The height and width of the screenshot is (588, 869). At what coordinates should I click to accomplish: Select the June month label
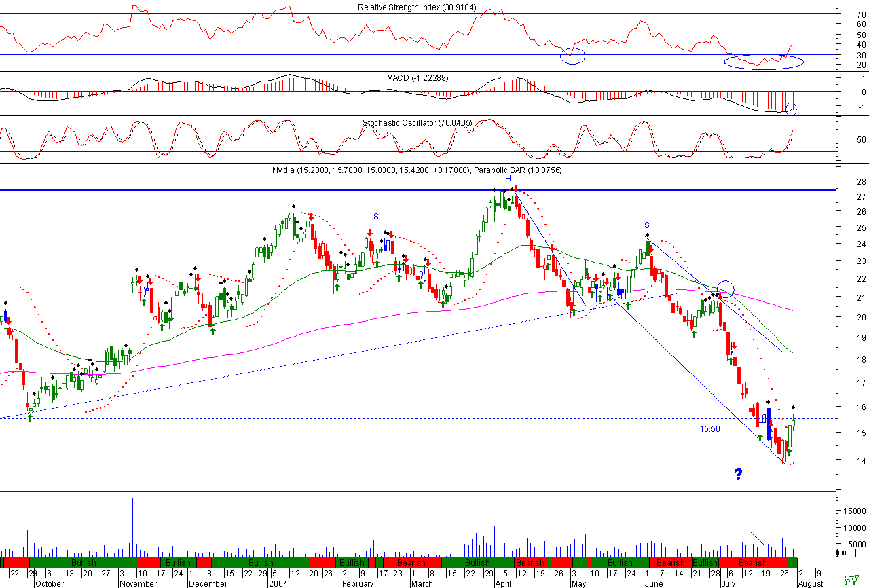653,583
